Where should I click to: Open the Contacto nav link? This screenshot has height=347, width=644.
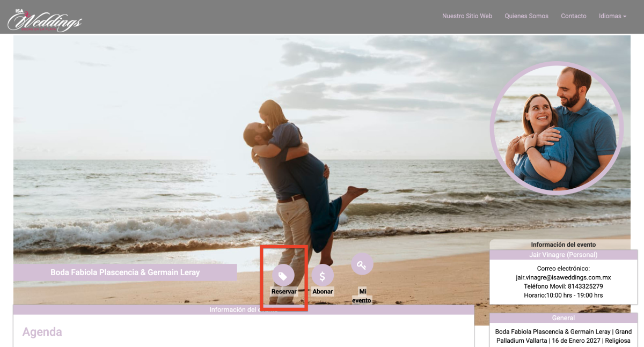[573, 16]
